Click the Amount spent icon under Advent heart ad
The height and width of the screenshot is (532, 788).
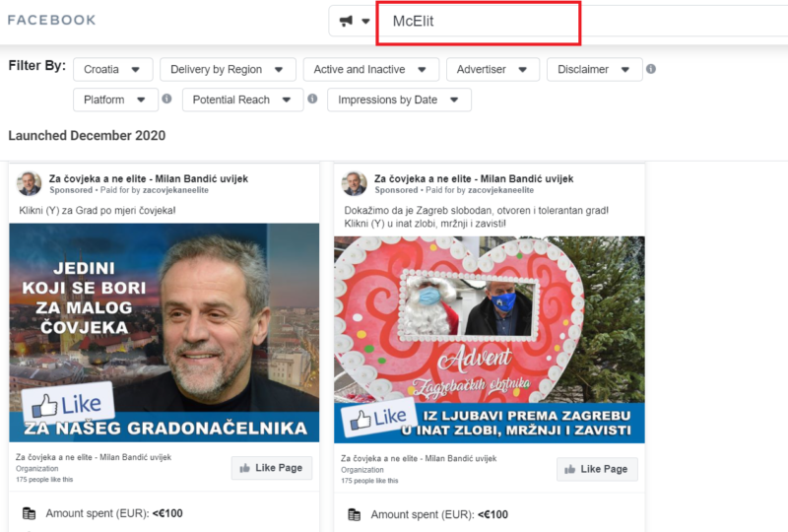click(355, 514)
